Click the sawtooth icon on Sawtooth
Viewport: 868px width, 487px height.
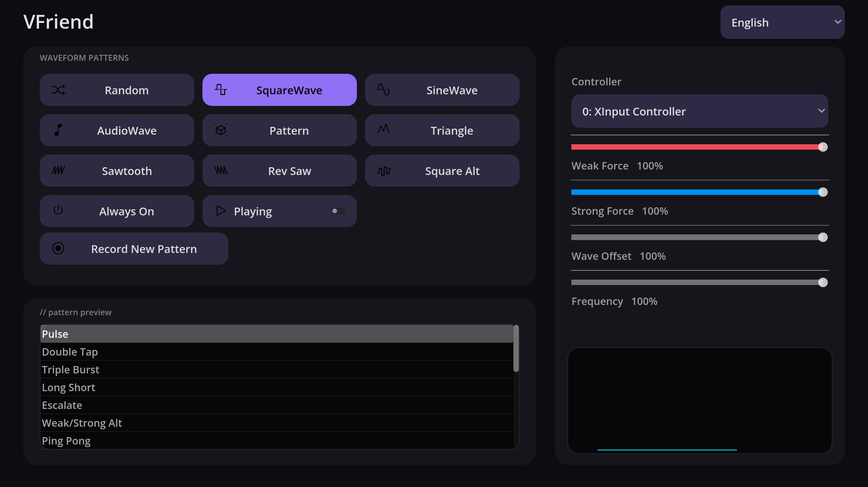tap(58, 170)
